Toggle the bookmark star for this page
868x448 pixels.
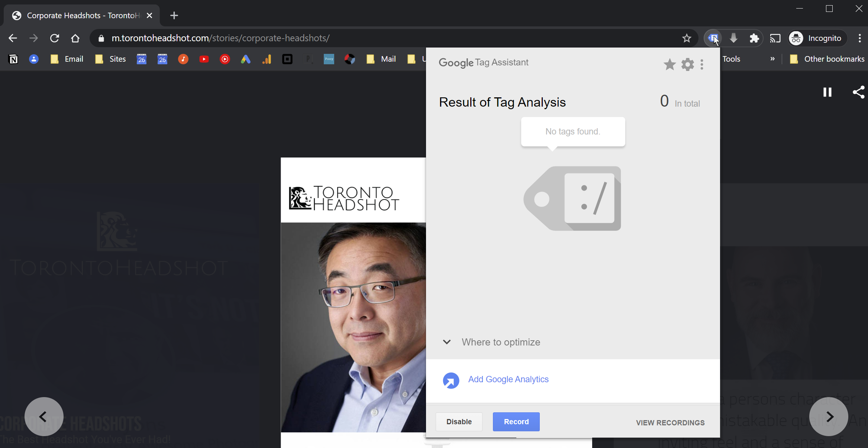687,38
